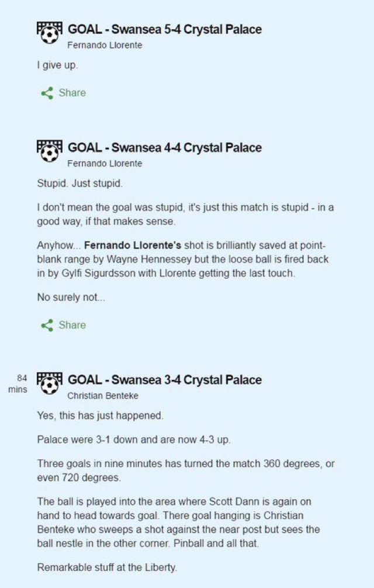Click the goal icon beside Swansea 4-4 headline
Screen dimensions: 374x588
(50, 151)
